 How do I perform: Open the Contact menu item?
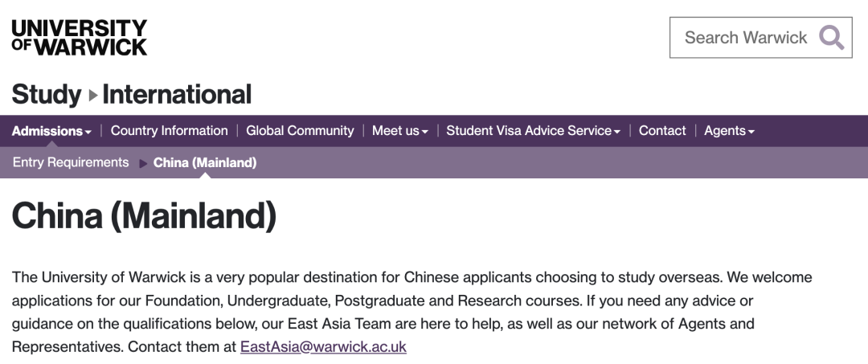[x=662, y=131]
